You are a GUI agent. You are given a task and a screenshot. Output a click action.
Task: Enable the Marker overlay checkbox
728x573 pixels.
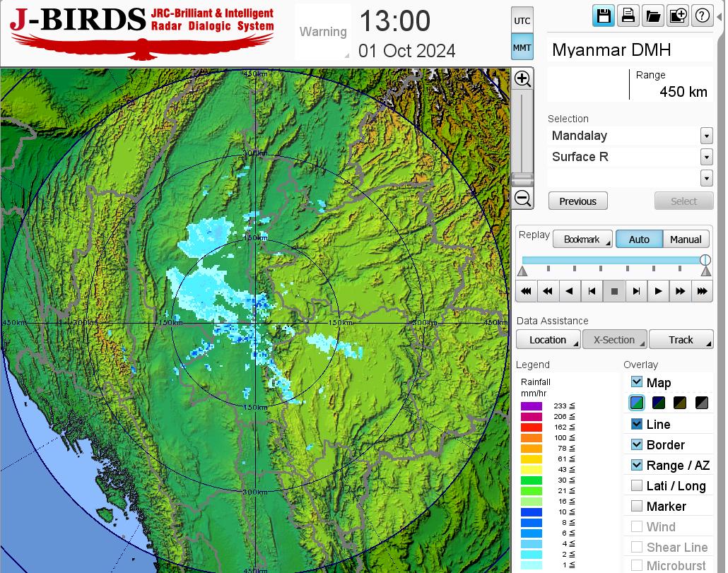637,506
